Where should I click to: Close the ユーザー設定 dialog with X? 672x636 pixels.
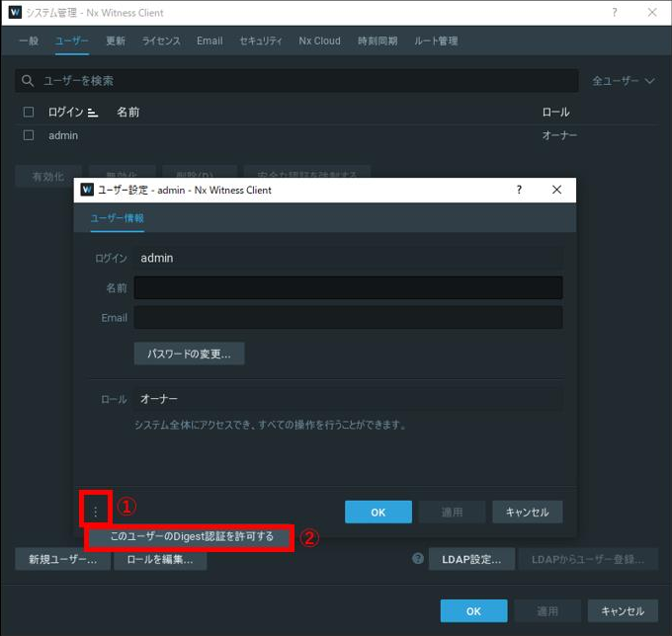(x=556, y=190)
